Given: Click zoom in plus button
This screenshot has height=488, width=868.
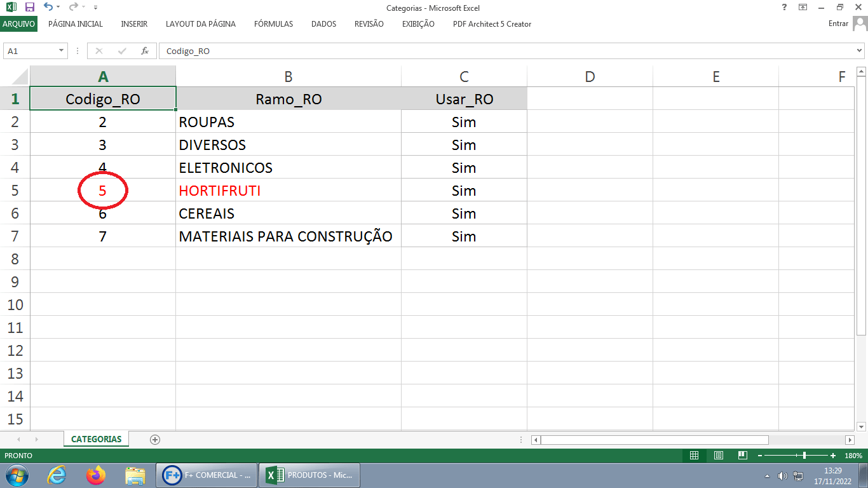Looking at the screenshot, I should pos(833,456).
